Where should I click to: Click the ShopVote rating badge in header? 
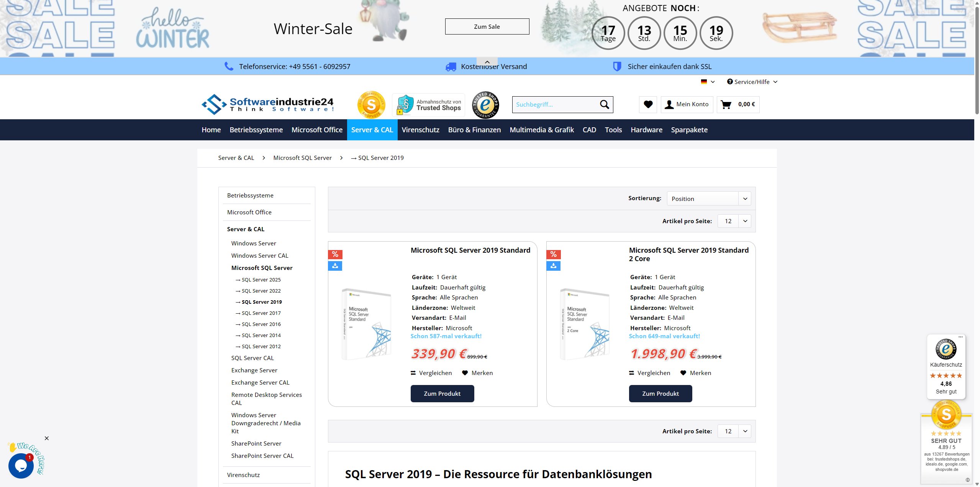tap(371, 105)
